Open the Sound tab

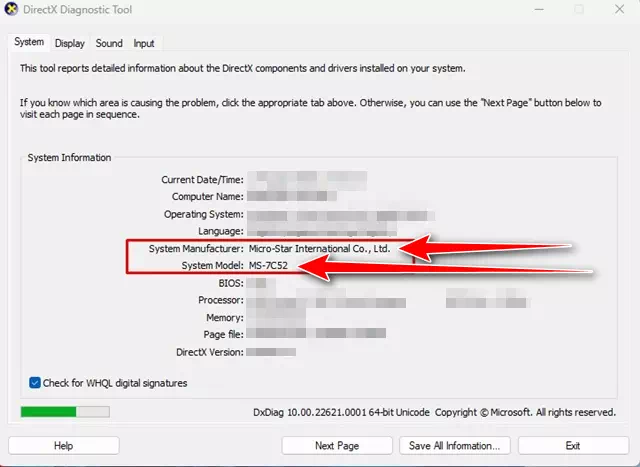[x=109, y=43]
